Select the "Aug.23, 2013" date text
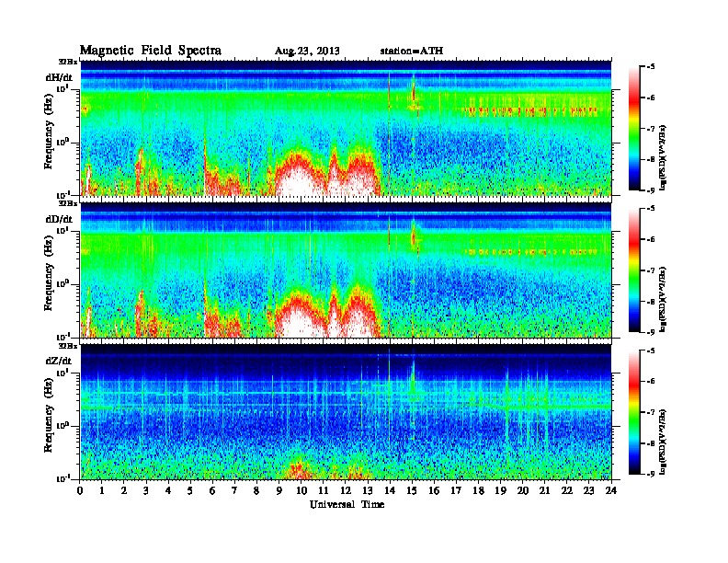The width and height of the screenshot is (728, 563). (x=307, y=52)
